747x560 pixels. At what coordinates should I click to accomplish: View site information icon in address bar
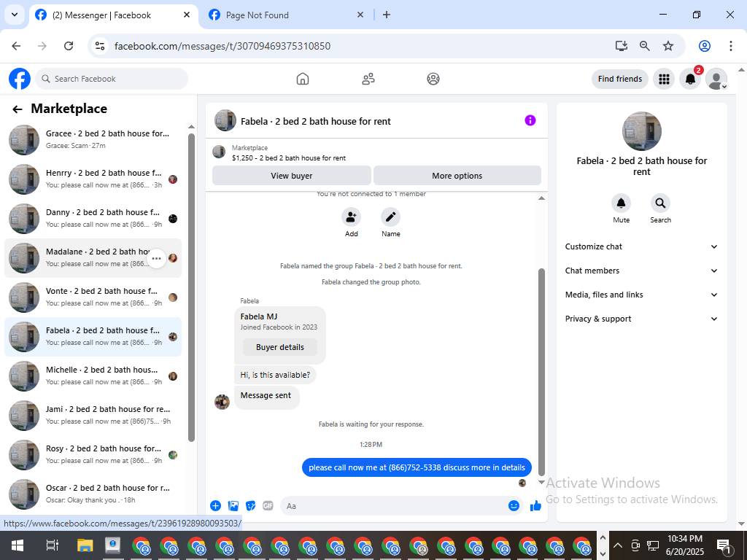pos(99,46)
